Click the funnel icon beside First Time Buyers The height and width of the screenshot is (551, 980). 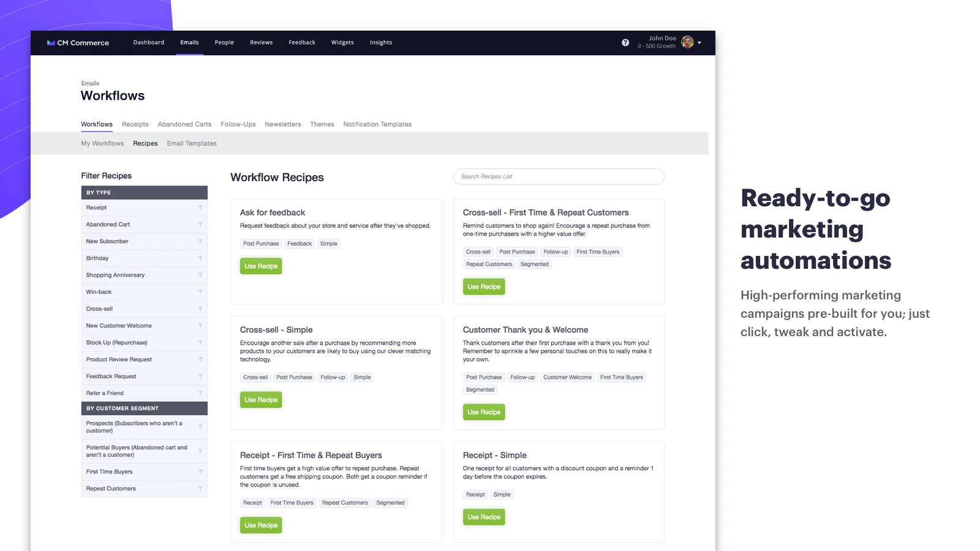coord(200,471)
